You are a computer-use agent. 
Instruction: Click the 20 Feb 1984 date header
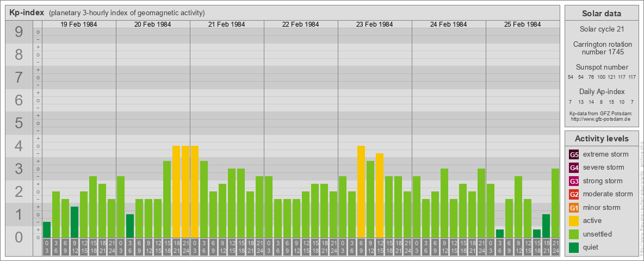(x=153, y=24)
